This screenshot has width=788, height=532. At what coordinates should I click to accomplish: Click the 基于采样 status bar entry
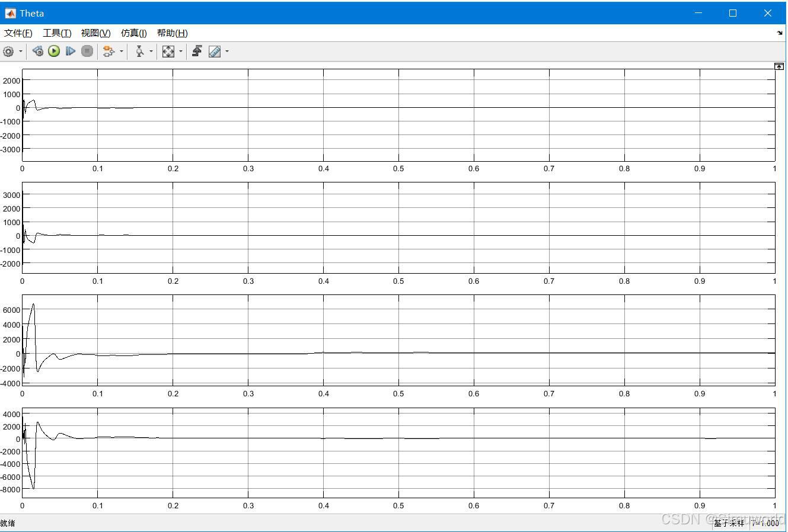coord(729,523)
